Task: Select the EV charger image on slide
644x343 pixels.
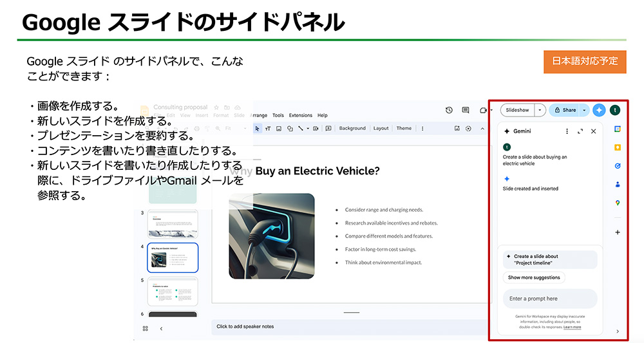Action: 272,236
